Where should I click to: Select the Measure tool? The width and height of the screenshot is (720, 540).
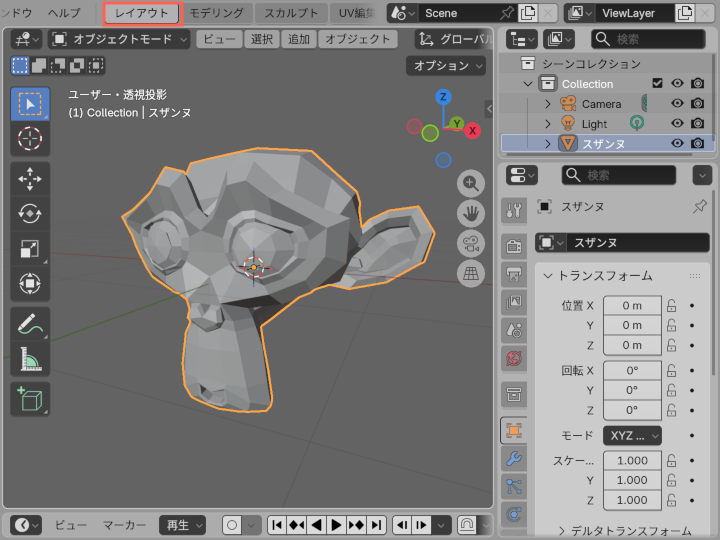(30, 359)
